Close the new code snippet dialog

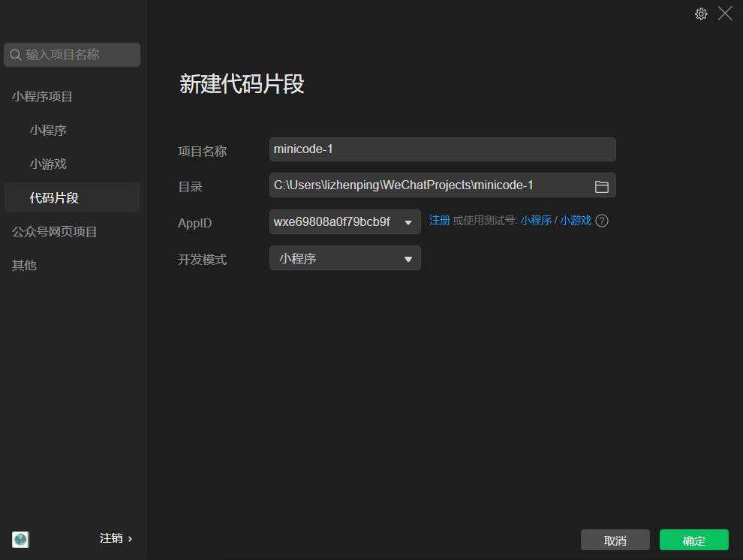(725, 14)
